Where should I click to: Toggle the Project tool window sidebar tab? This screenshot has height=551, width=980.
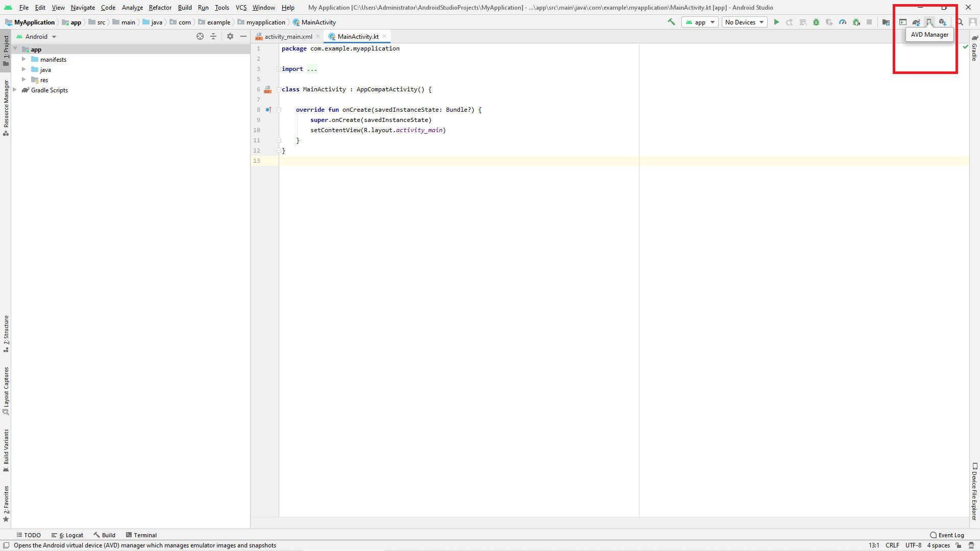[6, 50]
